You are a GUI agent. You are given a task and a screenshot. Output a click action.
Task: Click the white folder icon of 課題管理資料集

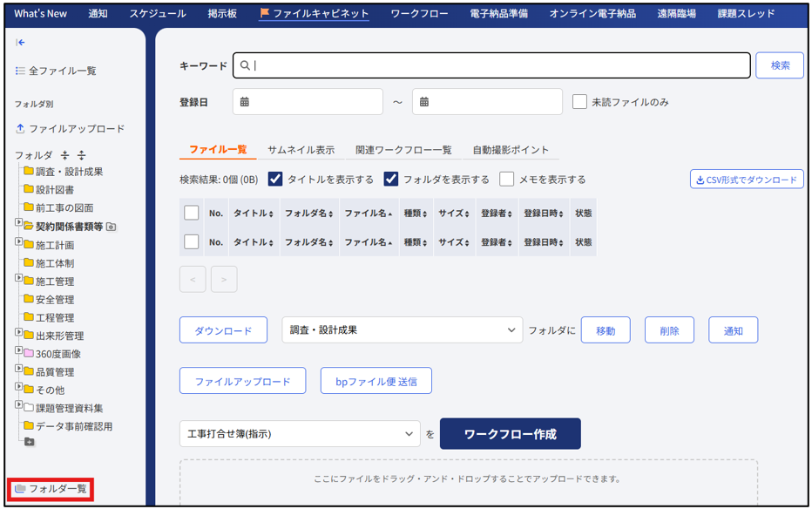pos(29,408)
